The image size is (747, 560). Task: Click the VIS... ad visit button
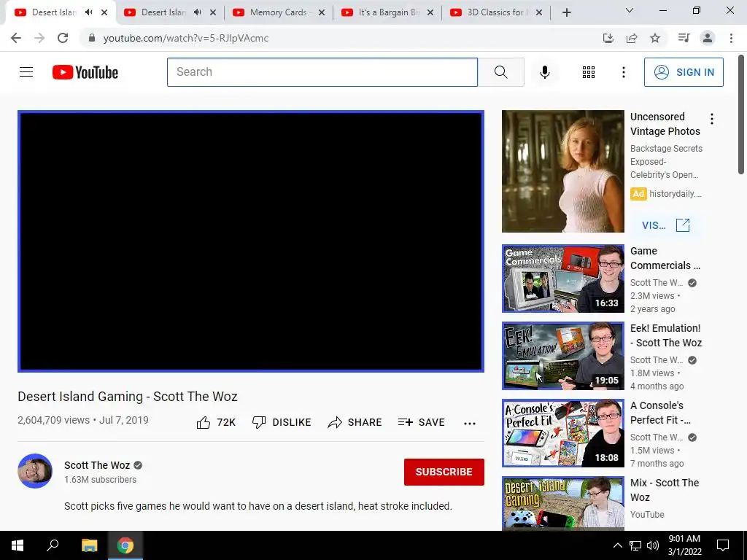coord(665,225)
